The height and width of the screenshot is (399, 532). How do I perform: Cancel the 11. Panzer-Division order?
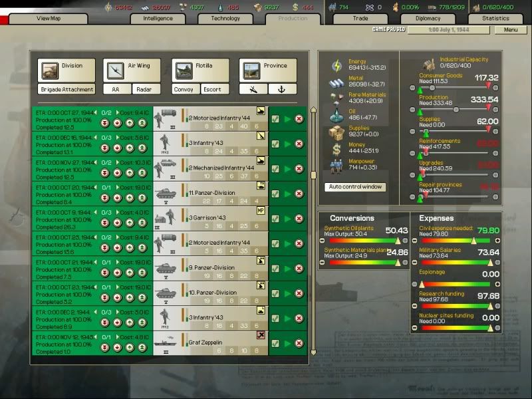[x=299, y=193]
